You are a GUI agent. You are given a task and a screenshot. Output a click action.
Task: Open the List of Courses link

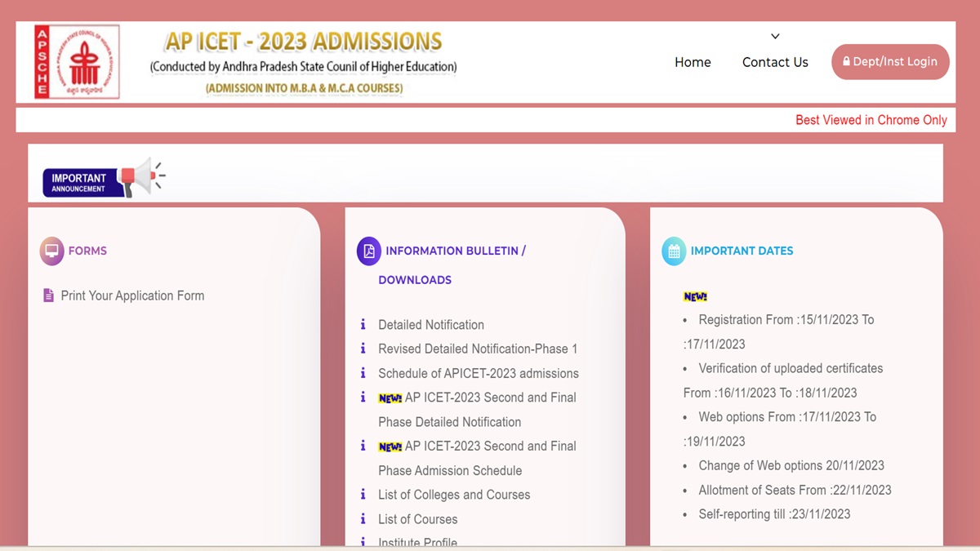click(418, 519)
